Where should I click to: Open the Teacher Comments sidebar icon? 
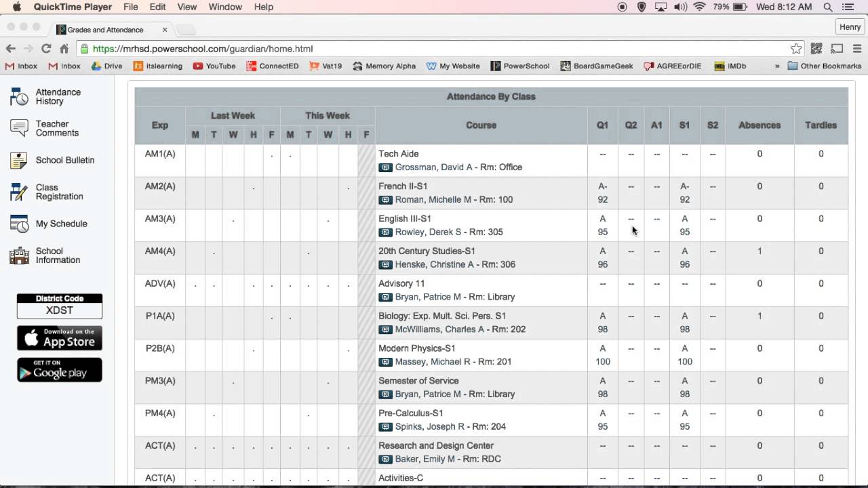pos(19,128)
